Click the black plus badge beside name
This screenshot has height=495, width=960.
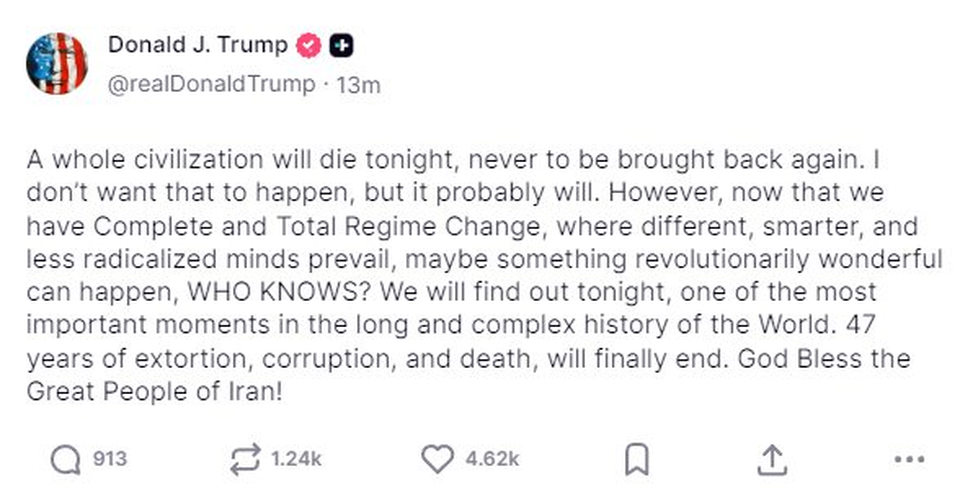click(x=341, y=46)
